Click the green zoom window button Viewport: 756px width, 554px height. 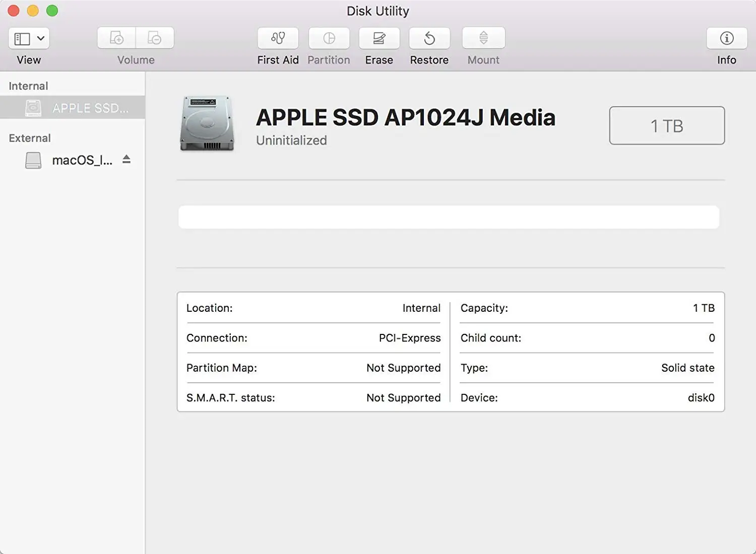click(52, 11)
